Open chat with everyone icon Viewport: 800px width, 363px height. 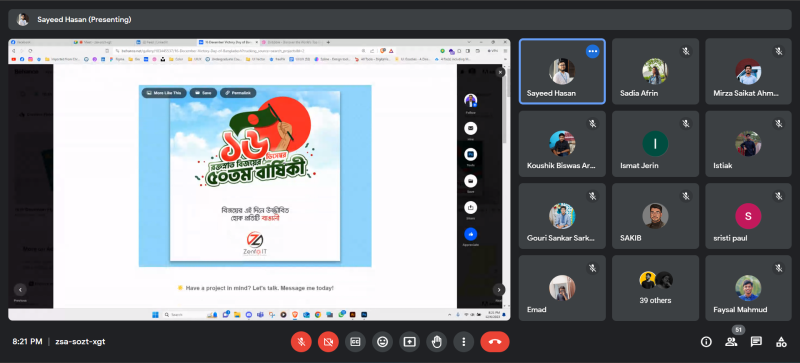(x=756, y=342)
